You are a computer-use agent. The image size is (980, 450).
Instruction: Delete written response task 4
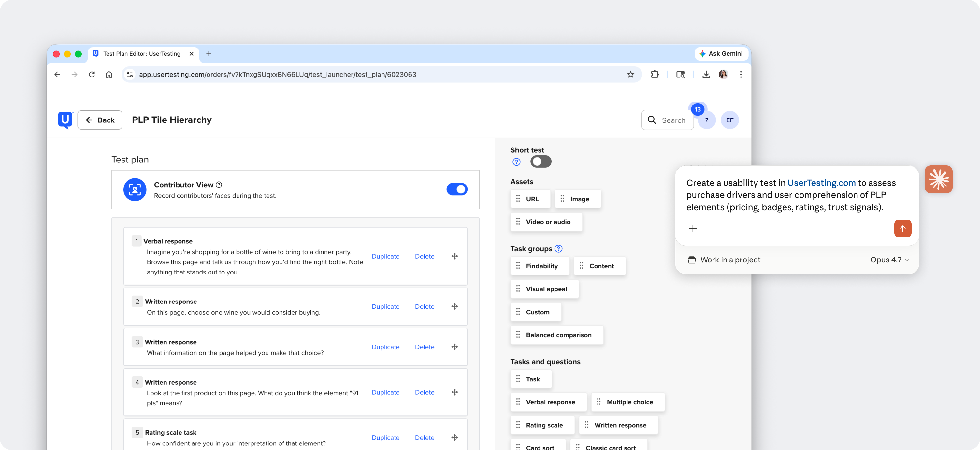(424, 392)
